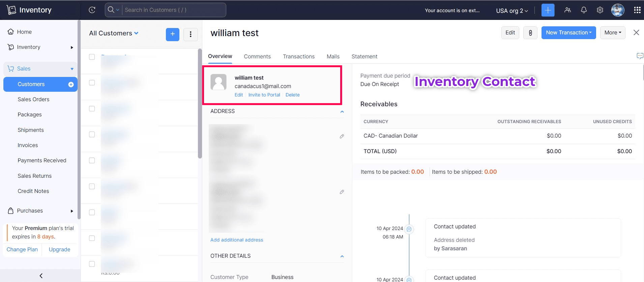The image size is (644, 282).
Task: Tick the first customer row checkbox
Action: pos(92,57)
